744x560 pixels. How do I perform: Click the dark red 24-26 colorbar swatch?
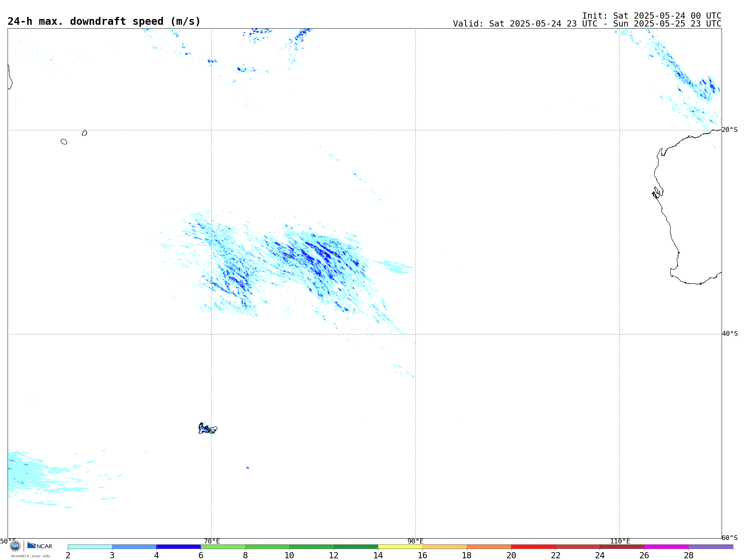tap(622, 547)
